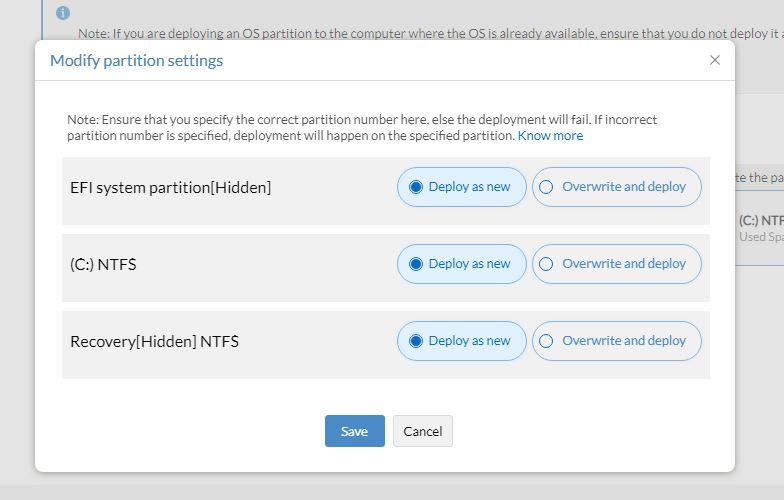Click the Used Space text behind dialog
784x500 pixels.
760,238
